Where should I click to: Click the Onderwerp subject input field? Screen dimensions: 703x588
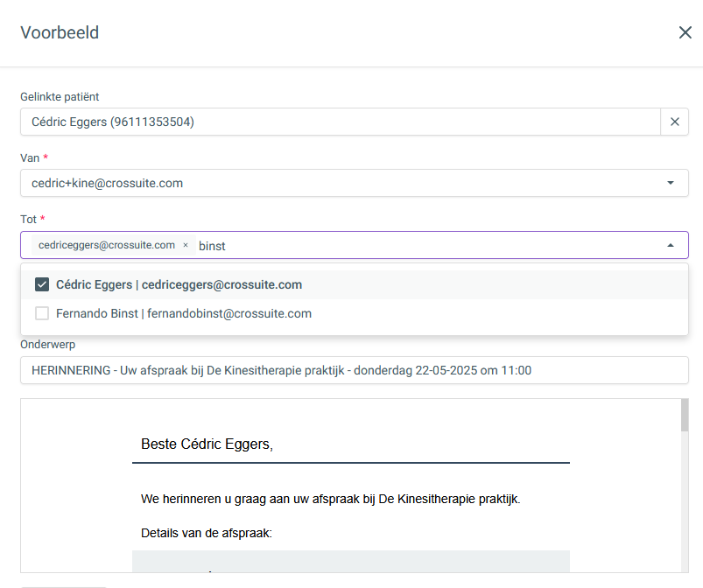point(355,370)
